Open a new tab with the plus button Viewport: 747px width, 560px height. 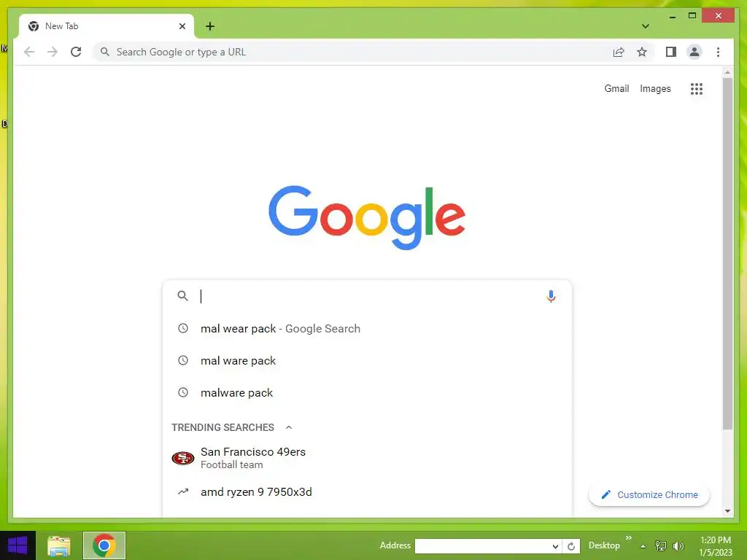click(x=210, y=26)
